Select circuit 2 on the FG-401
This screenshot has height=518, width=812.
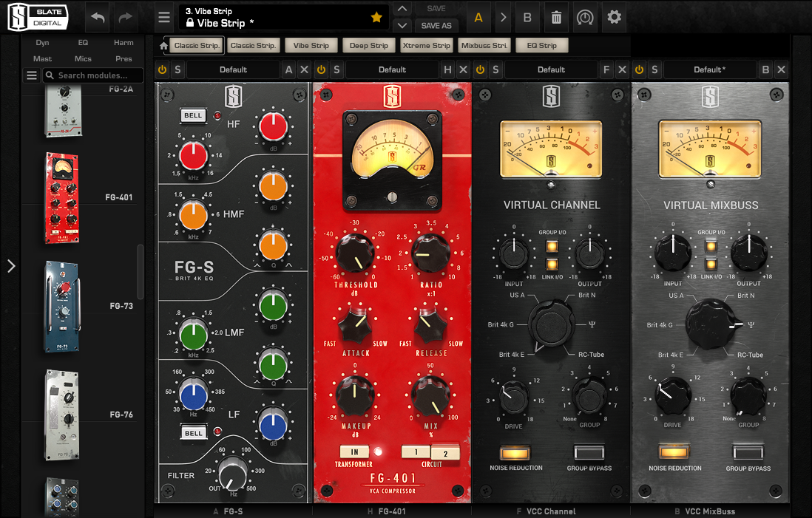(445, 453)
